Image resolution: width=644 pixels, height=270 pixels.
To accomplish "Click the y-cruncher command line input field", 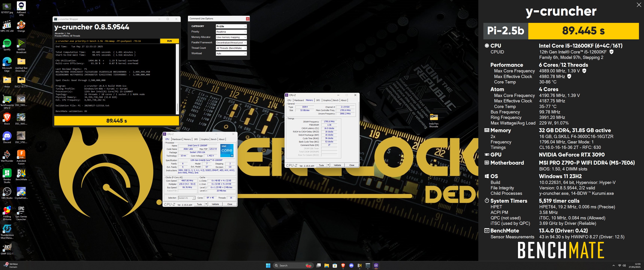I will (107, 41).
